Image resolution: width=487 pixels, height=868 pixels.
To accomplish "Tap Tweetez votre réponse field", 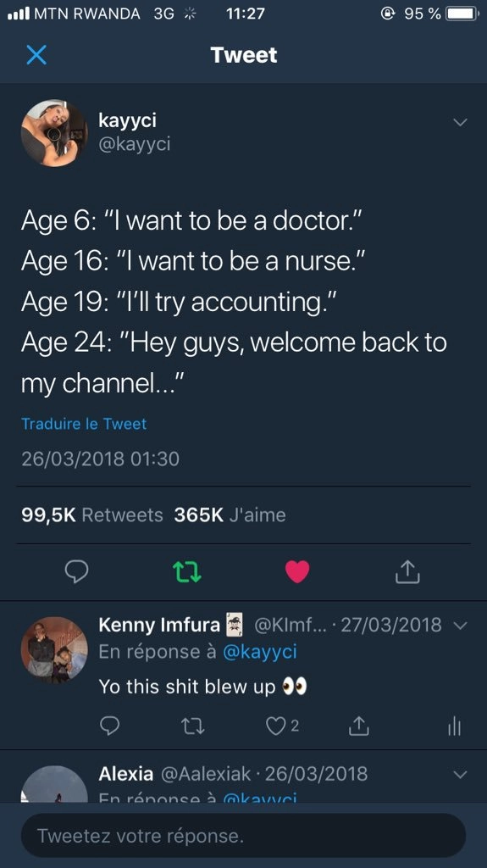I will click(244, 835).
